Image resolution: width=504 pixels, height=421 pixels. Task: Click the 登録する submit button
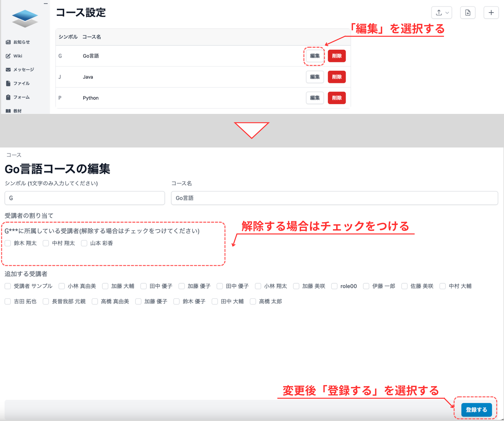[x=477, y=409]
